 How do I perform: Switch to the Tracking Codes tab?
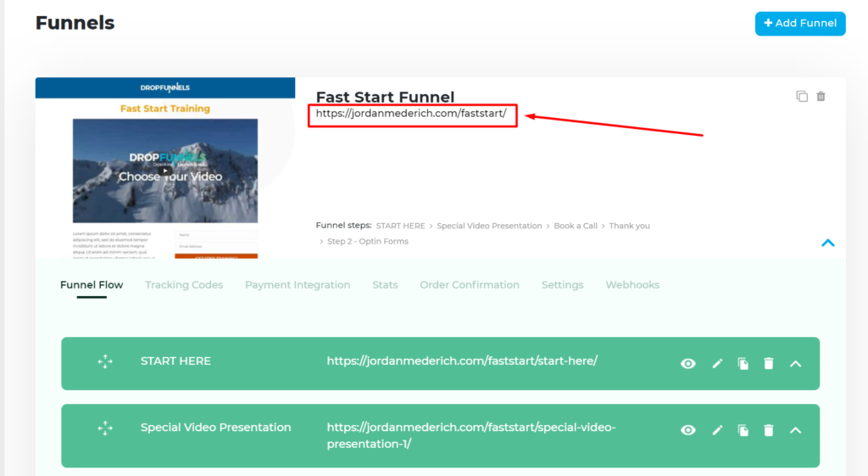click(x=184, y=285)
